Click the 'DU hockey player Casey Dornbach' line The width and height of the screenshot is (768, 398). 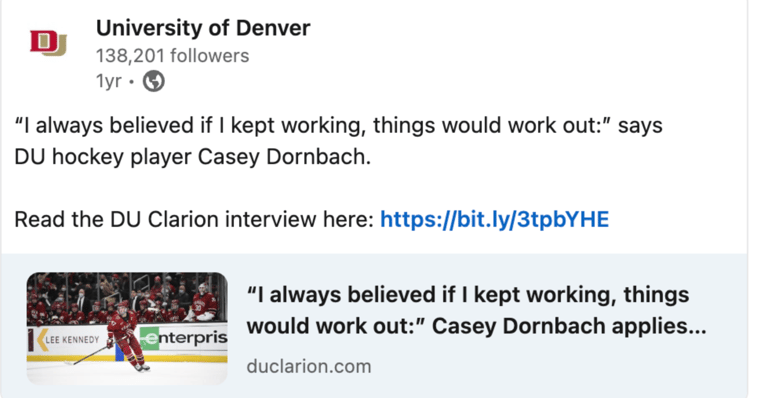[192, 157]
